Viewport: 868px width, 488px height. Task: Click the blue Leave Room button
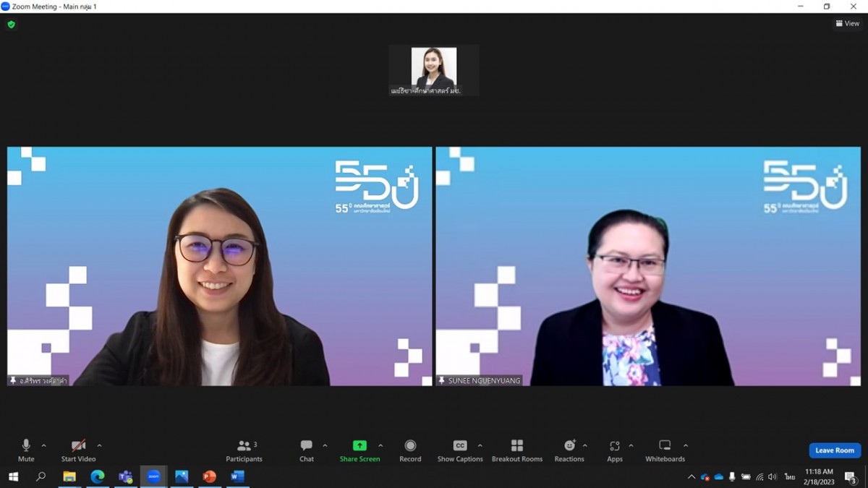(835, 450)
